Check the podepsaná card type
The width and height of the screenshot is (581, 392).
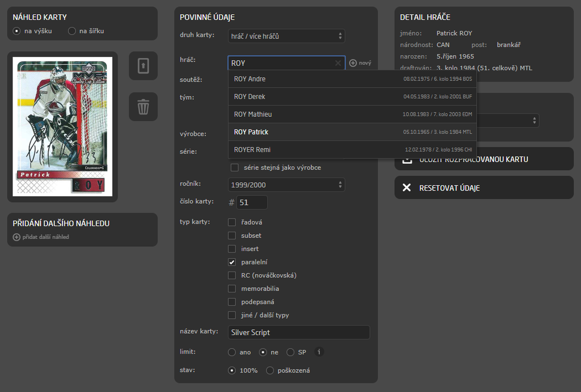232,302
